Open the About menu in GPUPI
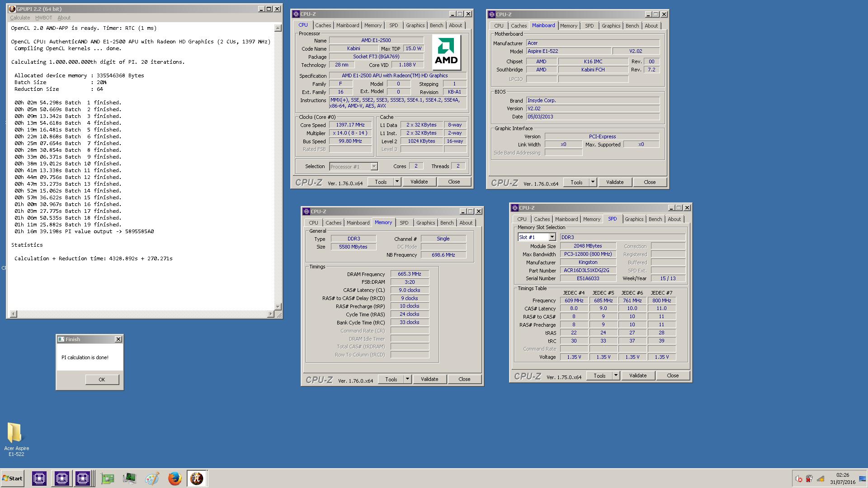Image resolution: width=868 pixels, height=488 pixels. click(64, 18)
